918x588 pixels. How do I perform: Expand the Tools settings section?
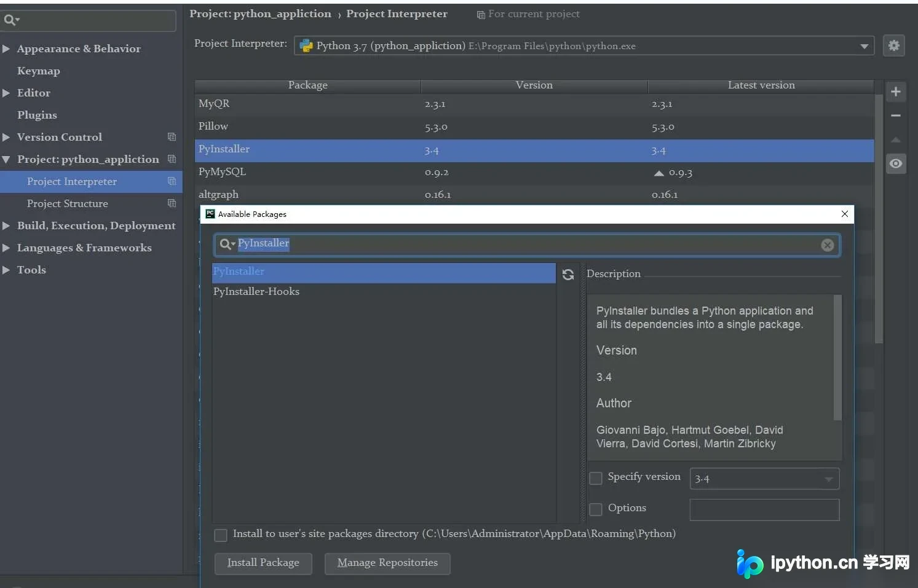pyautogui.click(x=6, y=270)
